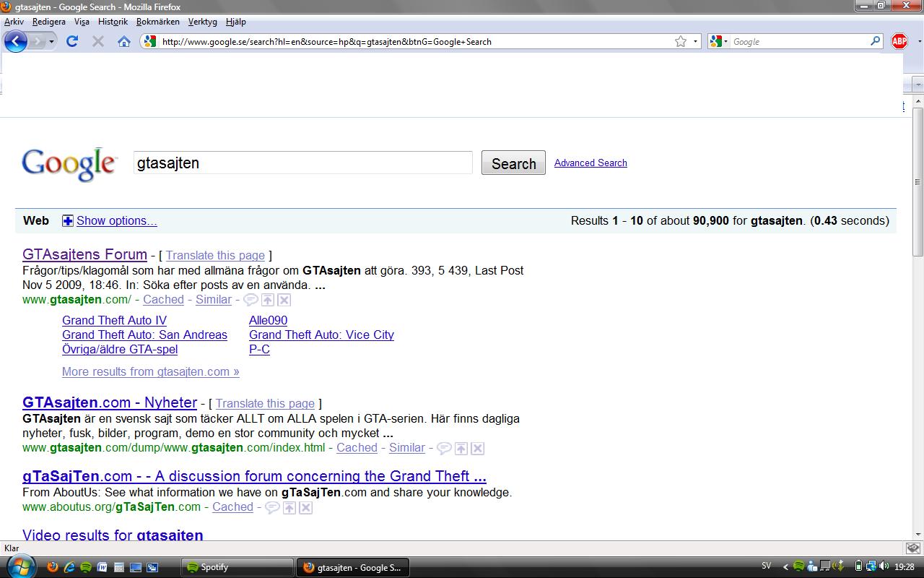Promote the first gtasajten.com result arrow icon
This screenshot has width=924, height=578.
(x=268, y=300)
